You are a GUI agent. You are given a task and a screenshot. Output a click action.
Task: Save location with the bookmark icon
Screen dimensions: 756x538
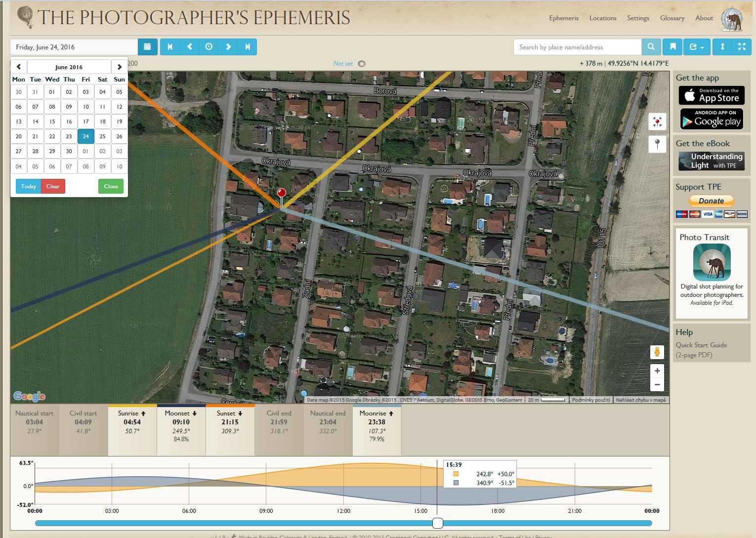tap(672, 47)
